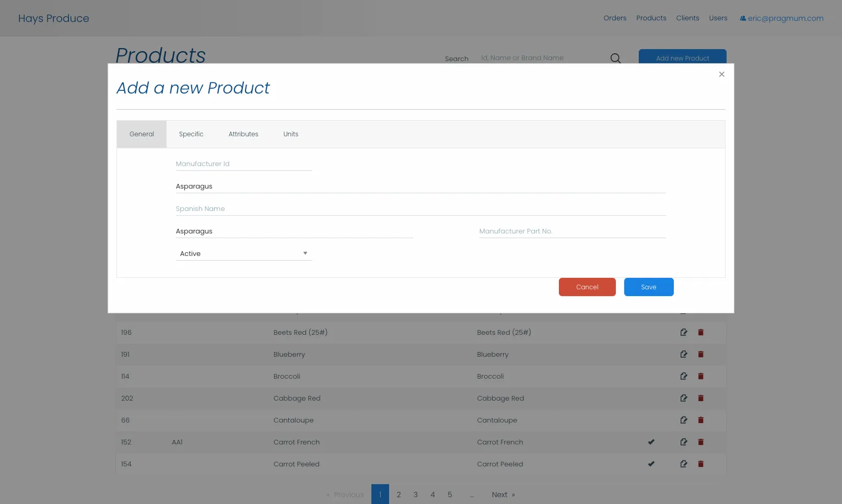Switch to the Units tab
Image resolution: width=842 pixels, height=504 pixels.
click(290, 134)
